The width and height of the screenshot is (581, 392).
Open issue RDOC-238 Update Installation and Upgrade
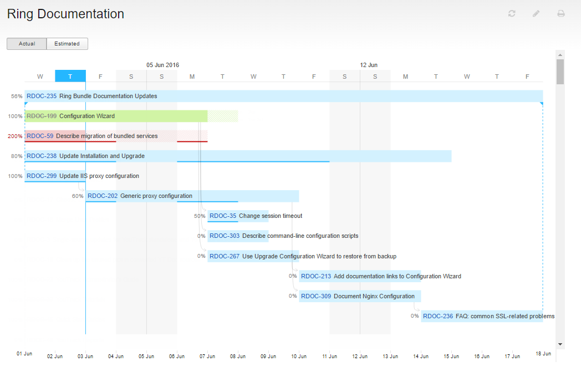(x=40, y=156)
